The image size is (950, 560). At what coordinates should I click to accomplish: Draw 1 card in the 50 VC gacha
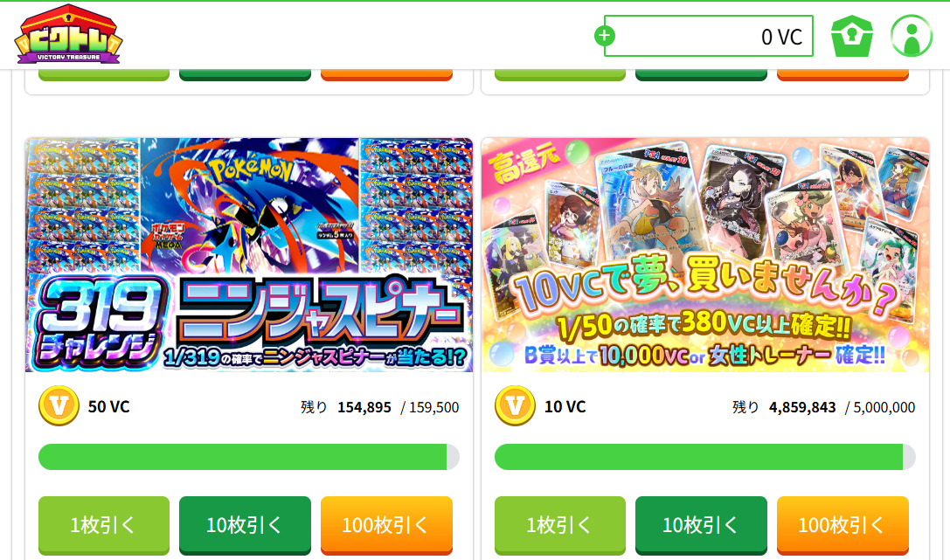104,525
